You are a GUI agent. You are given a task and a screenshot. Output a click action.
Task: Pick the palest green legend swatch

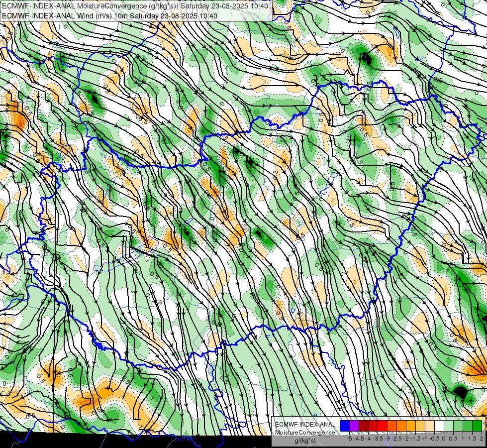pos(449,426)
